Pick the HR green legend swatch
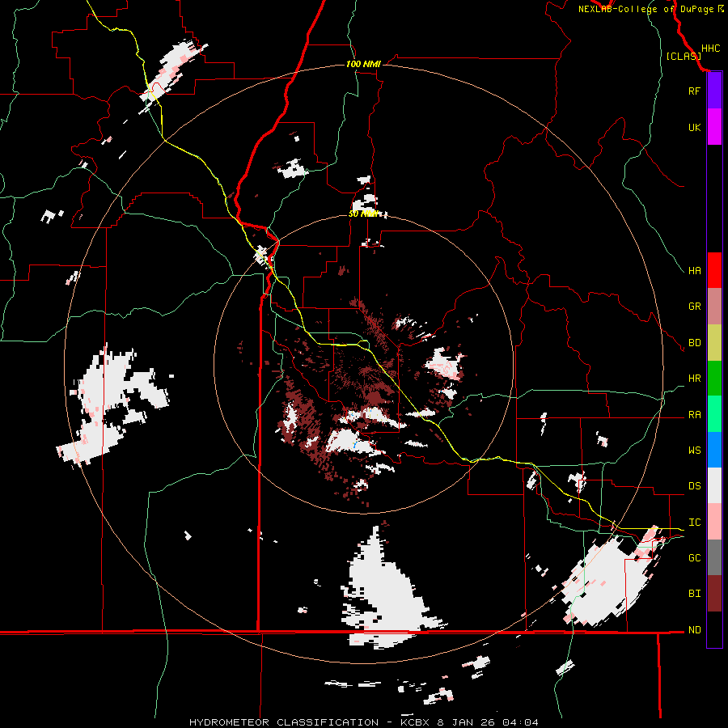 pyautogui.click(x=714, y=379)
